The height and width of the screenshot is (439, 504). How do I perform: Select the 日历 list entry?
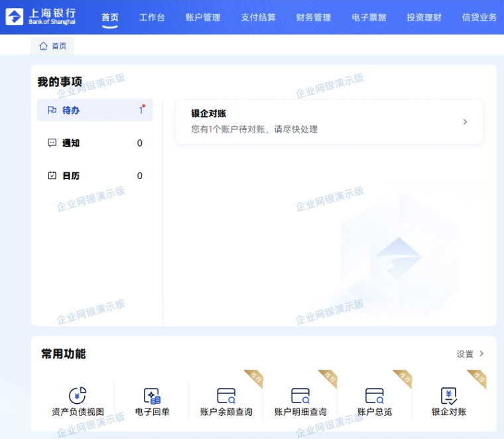click(95, 176)
